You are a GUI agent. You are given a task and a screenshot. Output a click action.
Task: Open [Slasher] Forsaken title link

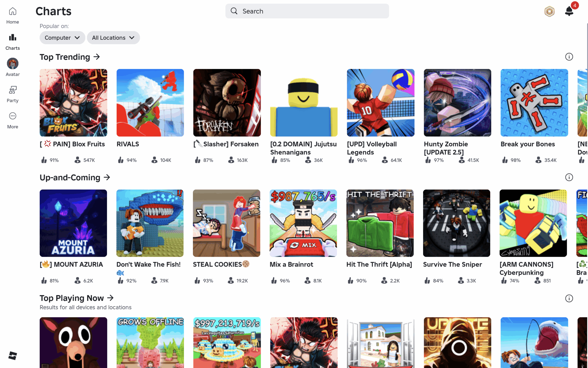[226, 144]
